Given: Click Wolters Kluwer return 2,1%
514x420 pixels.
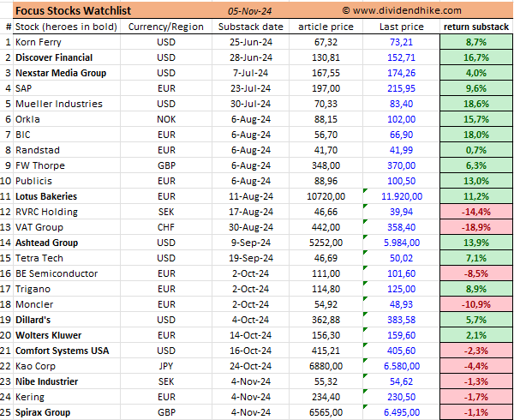Looking at the screenshot, I should 476,335.
